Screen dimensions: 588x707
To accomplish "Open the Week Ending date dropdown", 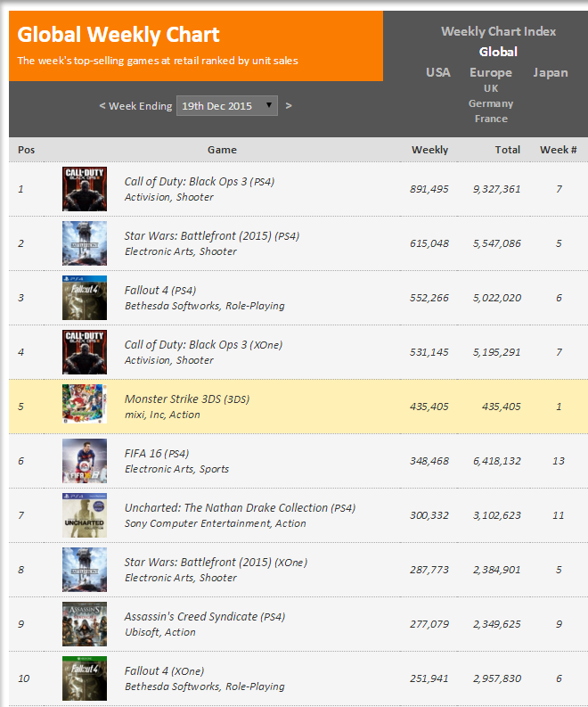I will coord(227,106).
